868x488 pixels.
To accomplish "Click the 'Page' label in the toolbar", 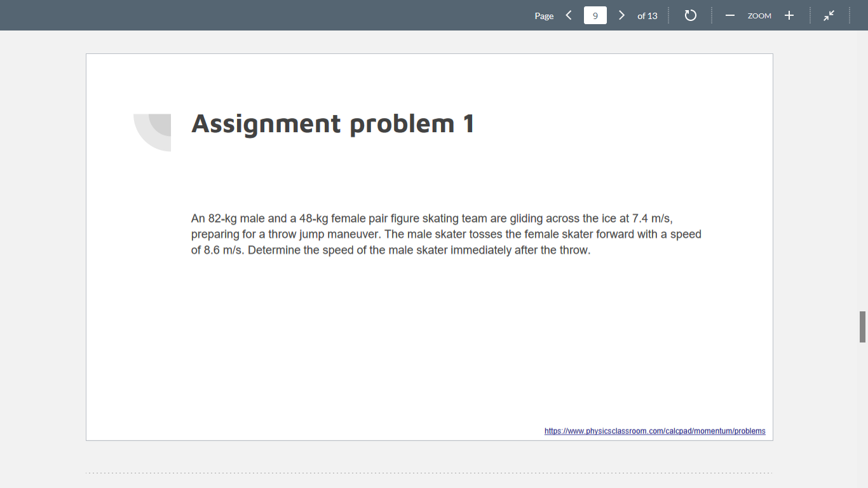I will 544,15.
